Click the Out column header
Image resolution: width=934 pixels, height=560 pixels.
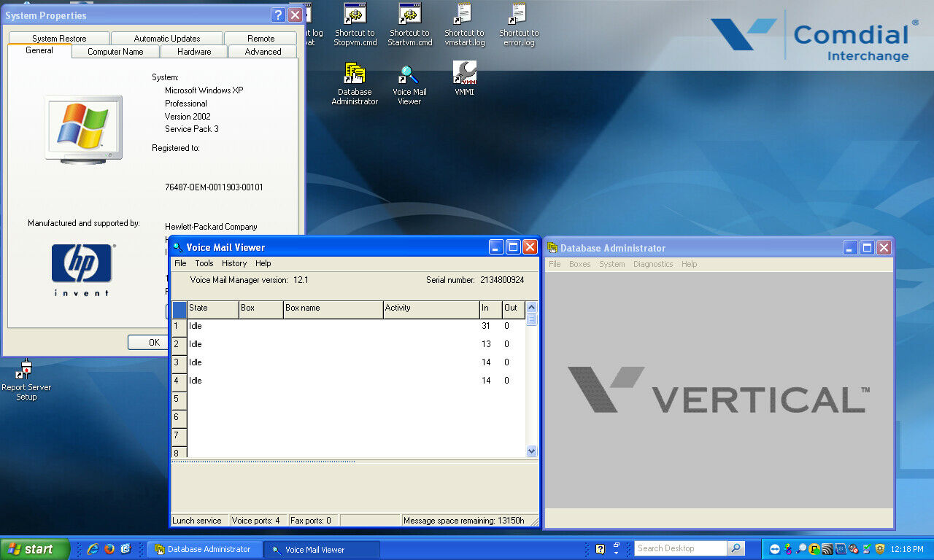(x=514, y=309)
